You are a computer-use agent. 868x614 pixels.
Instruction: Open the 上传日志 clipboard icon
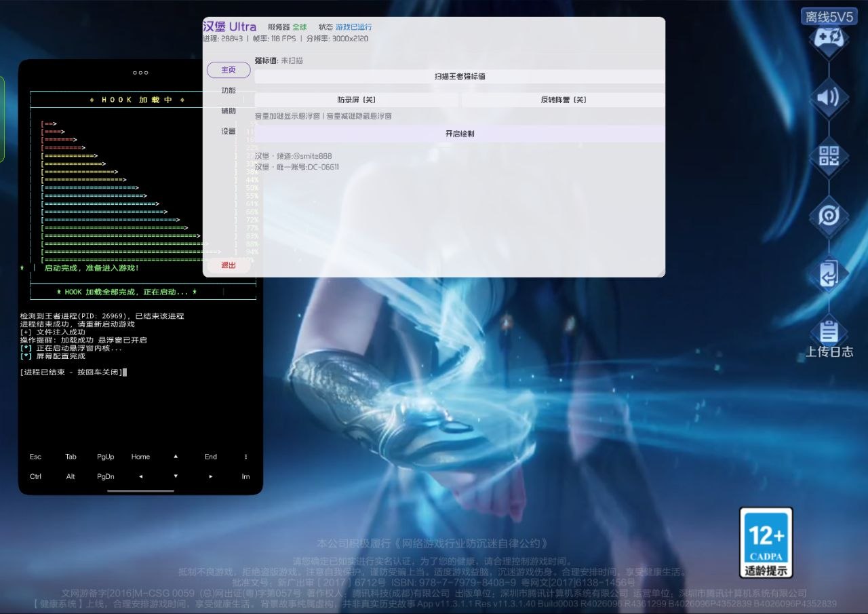pyautogui.click(x=829, y=332)
